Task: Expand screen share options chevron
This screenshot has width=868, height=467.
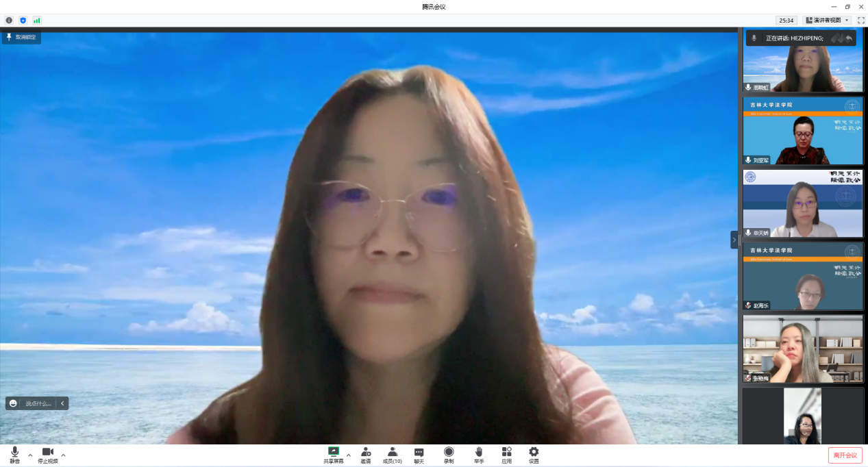Action: [348, 455]
